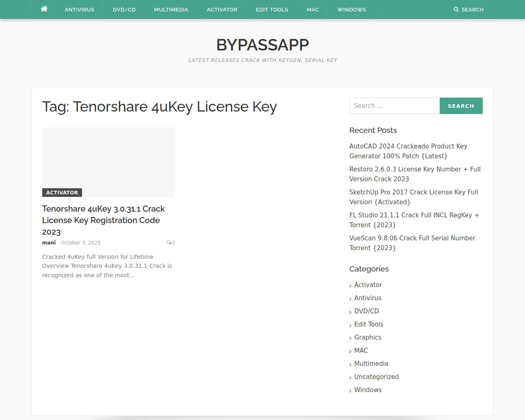Click the 'Tag: Tenorshare 4uKey License Key' heading
The height and width of the screenshot is (420, 525).
pos(160,107)
